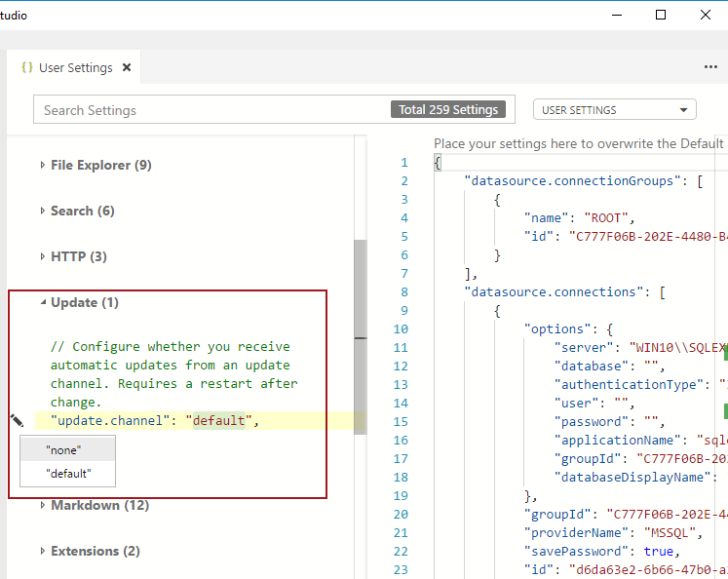728x579 pixels.
Task: Maximize the application window
Action: (x=661, y=15)
